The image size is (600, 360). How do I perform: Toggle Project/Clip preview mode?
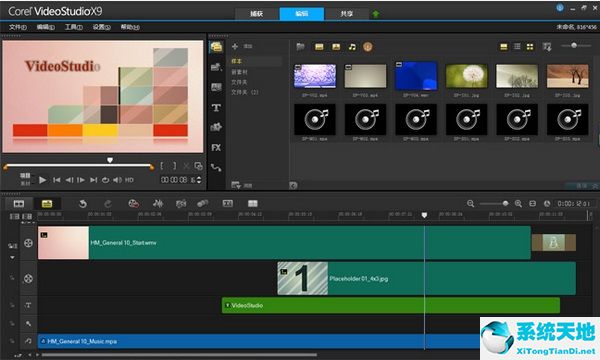tap(25, 179)
